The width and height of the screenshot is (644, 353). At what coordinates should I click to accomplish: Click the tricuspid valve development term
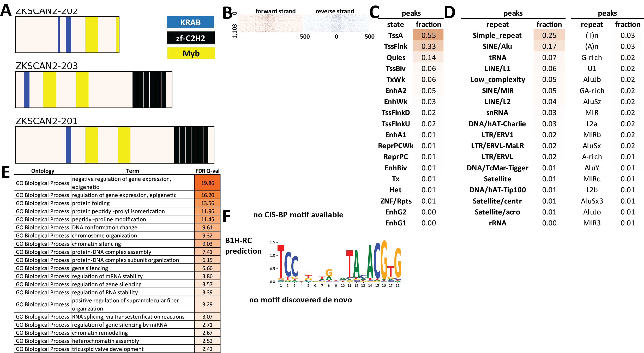click(108, 349)
